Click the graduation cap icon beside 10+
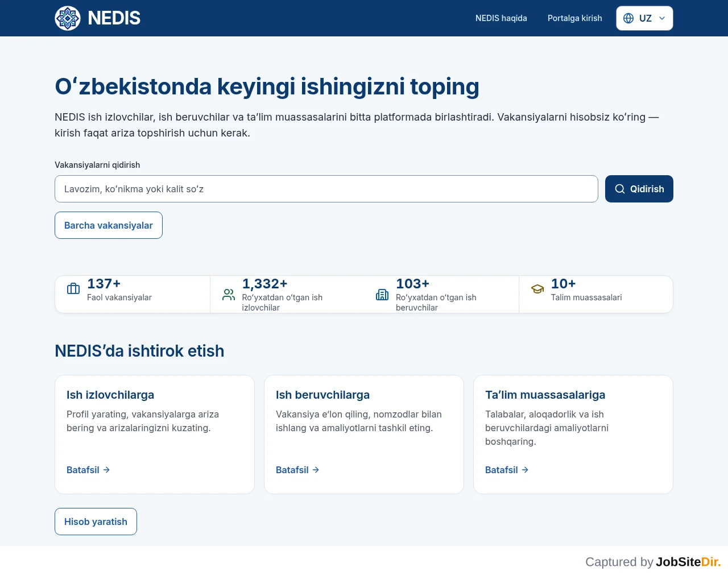This screenshot has width=728, height=579. click(x=537, y=289)
